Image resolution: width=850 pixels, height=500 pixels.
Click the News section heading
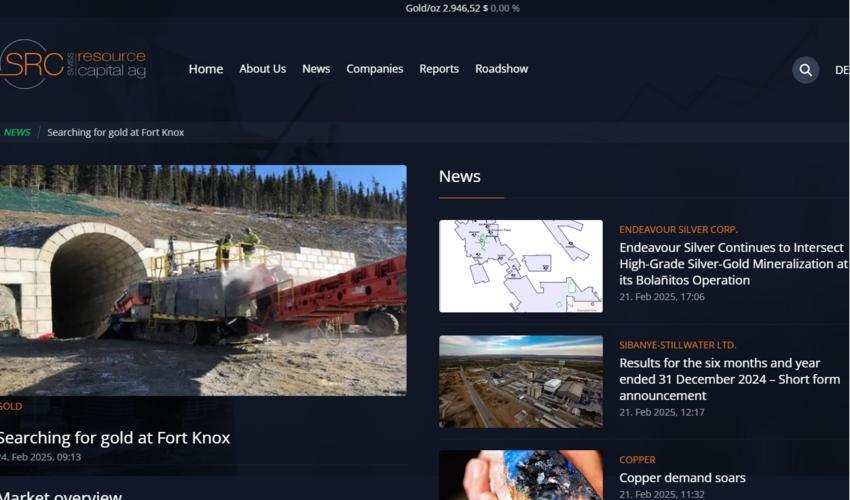pos(460,176)
